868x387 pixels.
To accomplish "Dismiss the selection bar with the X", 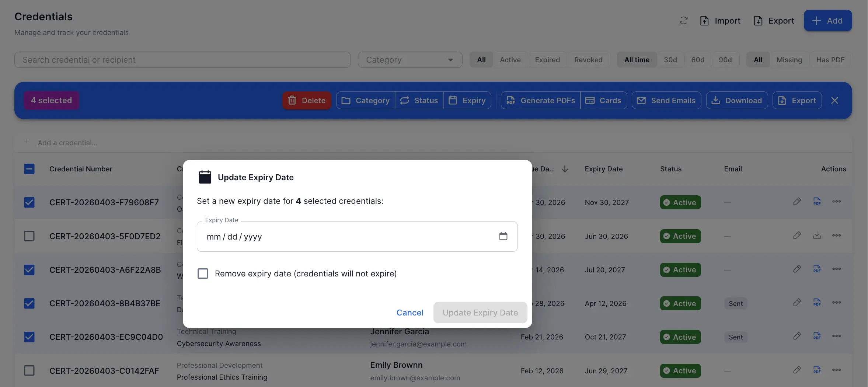I will (835, 100).
